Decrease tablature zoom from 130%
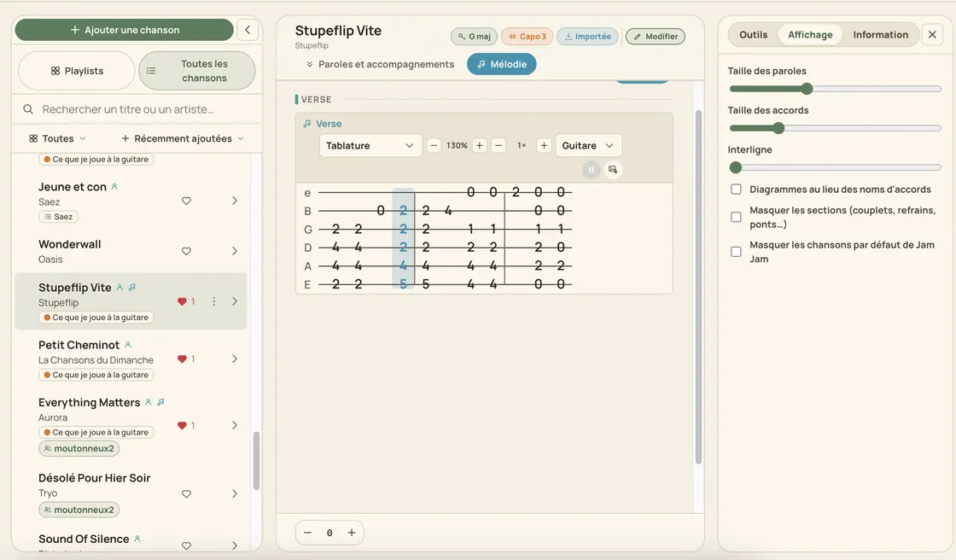The height and width of the screenshot is (560, 956). [434, 145]
